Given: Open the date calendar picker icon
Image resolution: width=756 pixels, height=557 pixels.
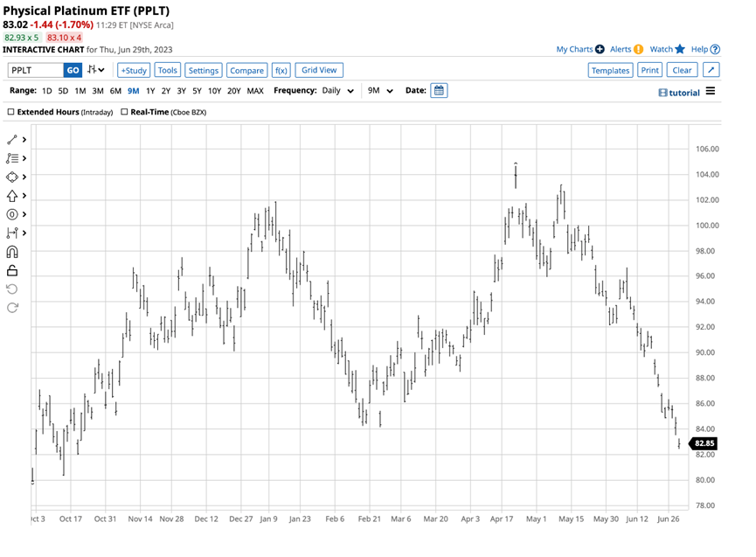Looking at the screenshot, I should (x=439, y=91).
